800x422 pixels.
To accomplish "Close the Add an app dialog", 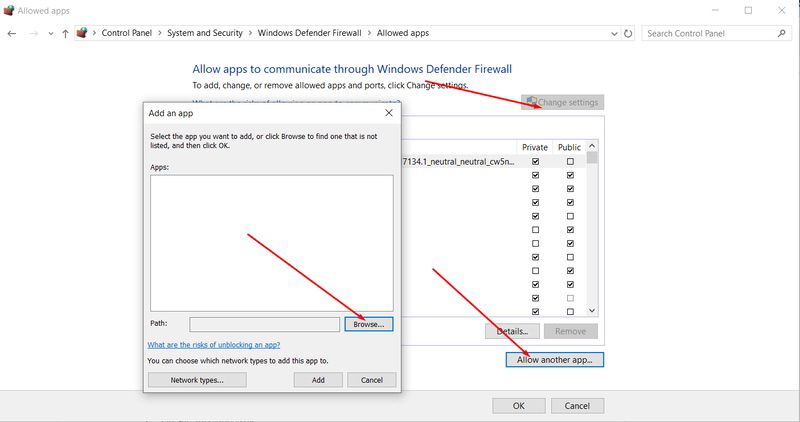I will pos(389,113).
